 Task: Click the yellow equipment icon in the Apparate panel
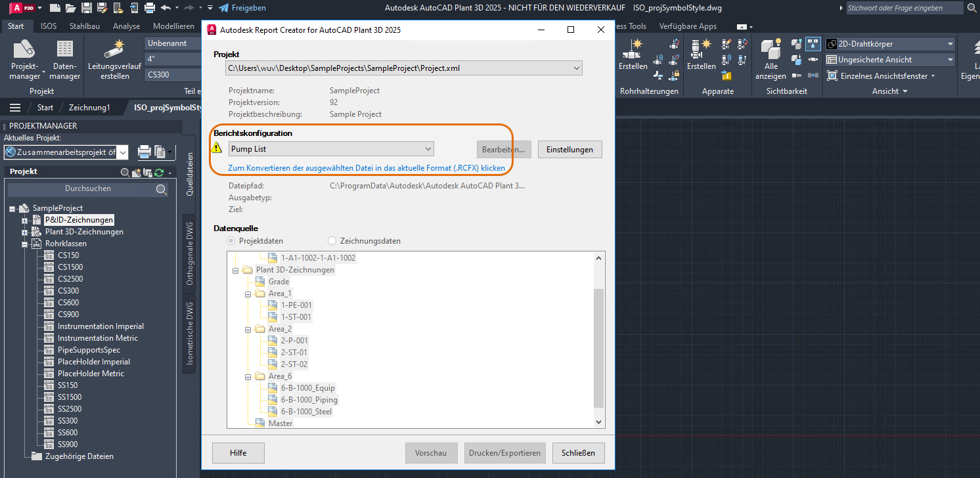pyautogui.click(x=726, y=76)
